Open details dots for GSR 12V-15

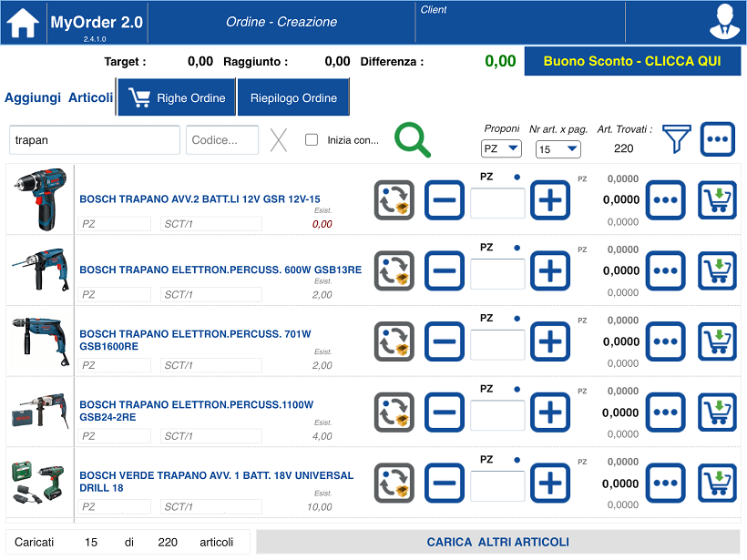(x=666, y=200)
